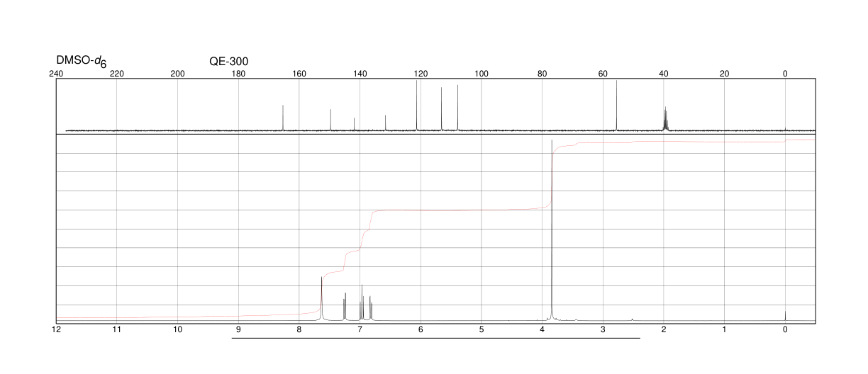Select the 180 tick on carbon axis
This screenshot has width=868, height=374.
[238, 74]
